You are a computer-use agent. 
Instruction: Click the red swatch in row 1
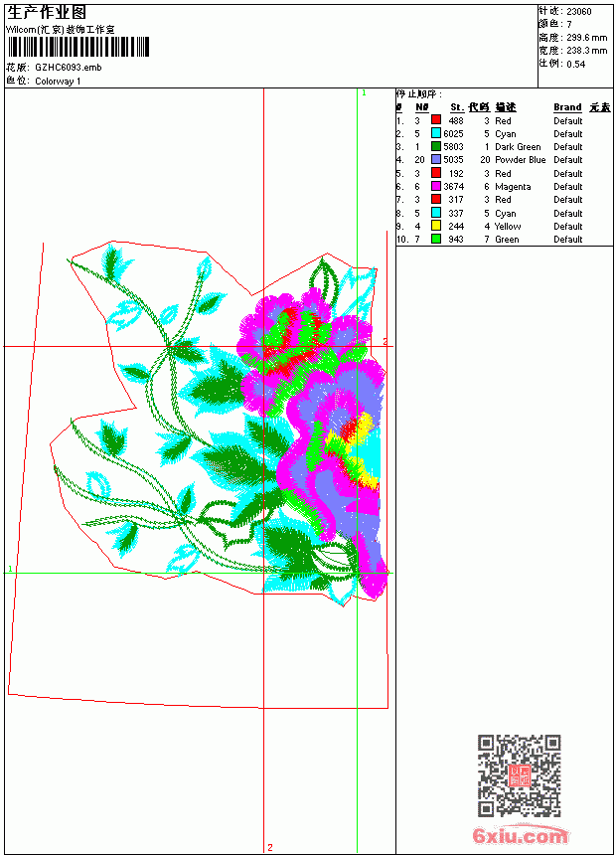tap(436, 120)
